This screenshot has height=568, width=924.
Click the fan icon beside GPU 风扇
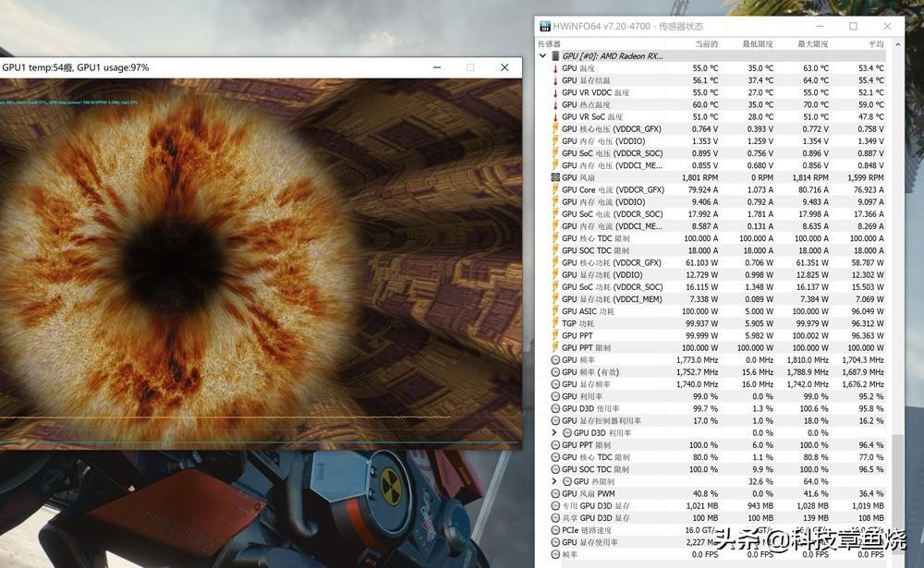(555, 177)
